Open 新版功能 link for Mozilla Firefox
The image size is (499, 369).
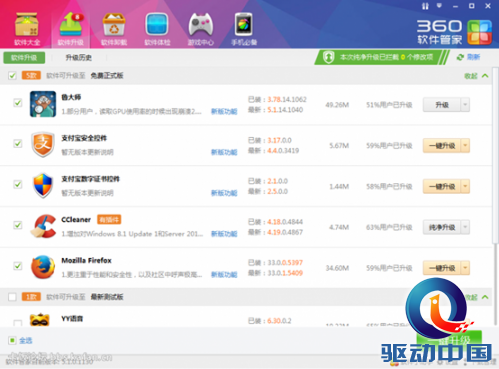coord(224,275)
